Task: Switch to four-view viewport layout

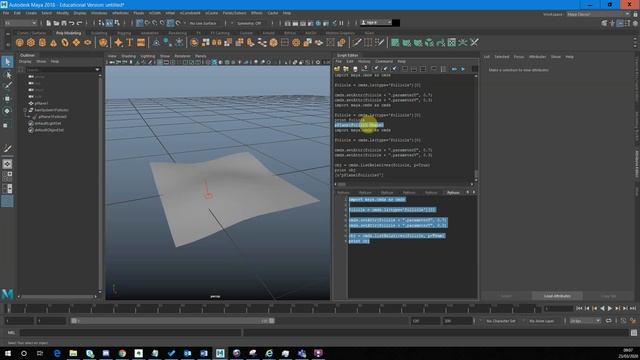Action: [x=7, y=176]
